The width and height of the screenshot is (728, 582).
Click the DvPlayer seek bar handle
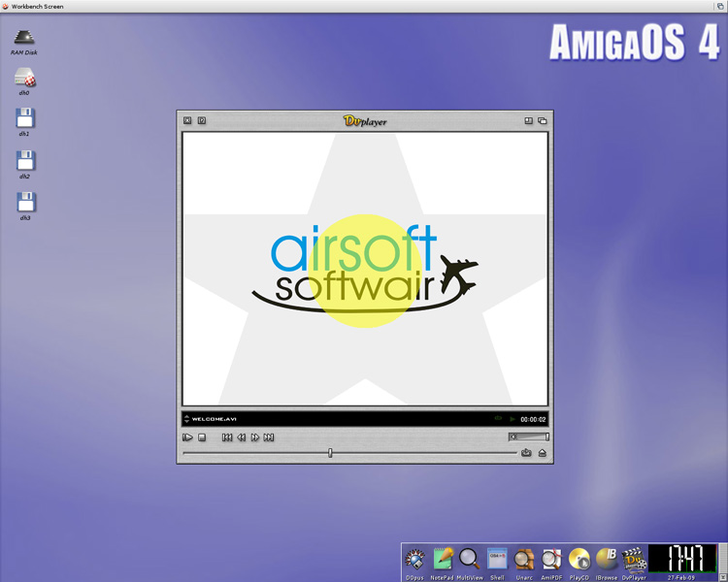(330, 453)
